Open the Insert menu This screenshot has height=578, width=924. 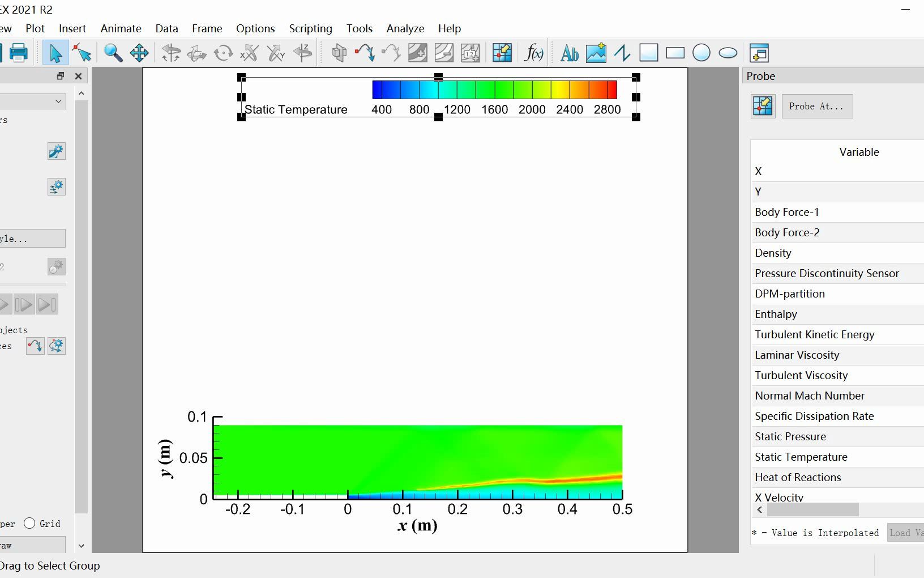(x=72, y=28)
